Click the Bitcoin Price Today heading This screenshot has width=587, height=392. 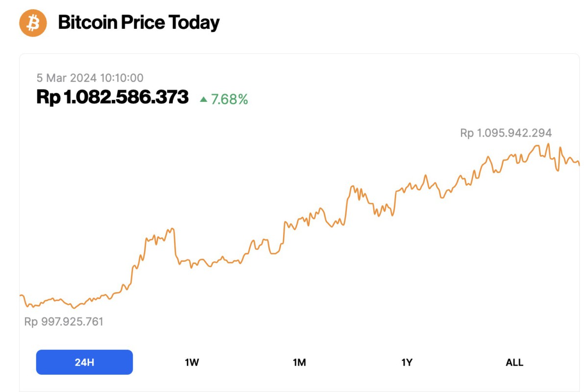coord(139,22)
